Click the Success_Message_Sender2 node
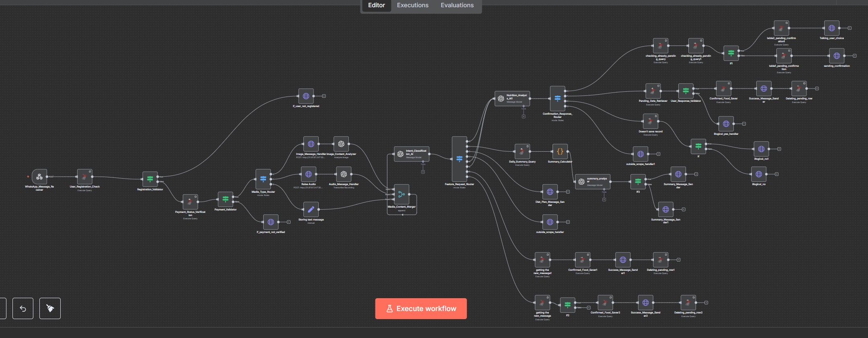Image resolution: width=868 pixels, height=338 pixels. [x=645, y=303]
